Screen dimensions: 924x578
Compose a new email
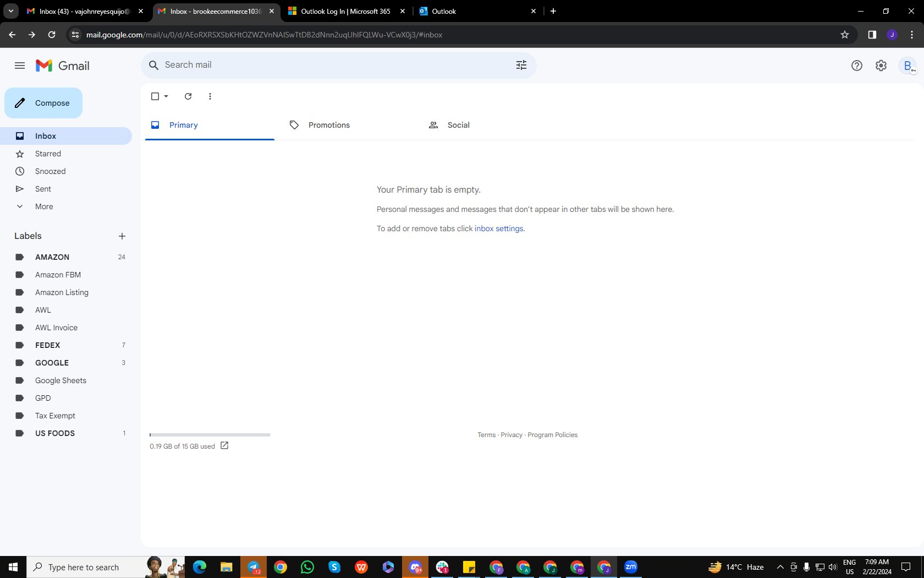coord(43,103)
